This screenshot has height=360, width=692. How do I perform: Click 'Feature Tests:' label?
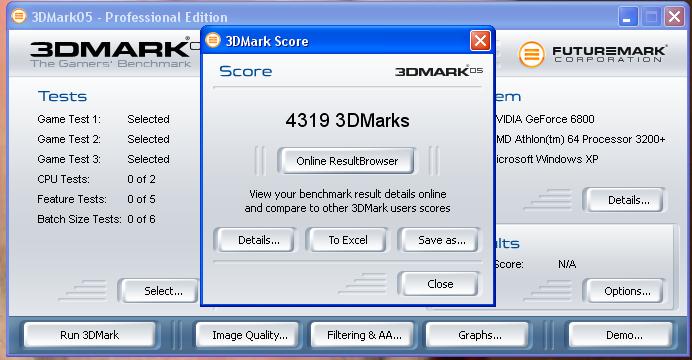coord(72,199)
